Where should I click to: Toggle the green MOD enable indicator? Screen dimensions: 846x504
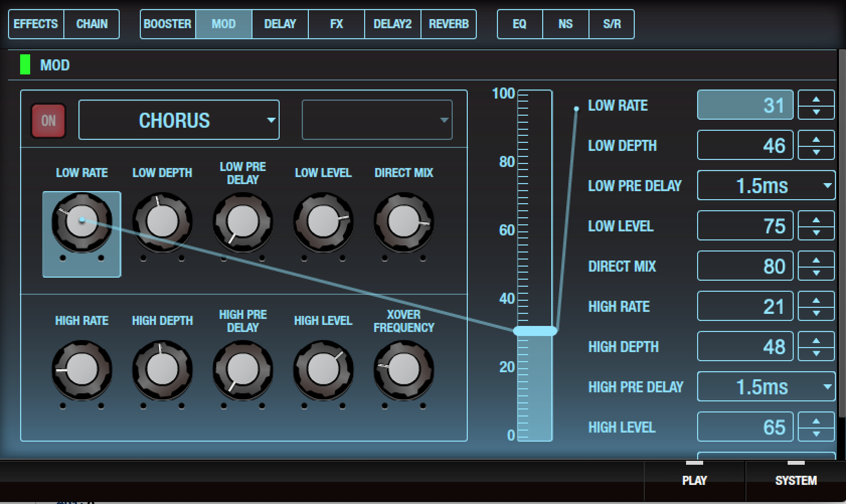25,65
